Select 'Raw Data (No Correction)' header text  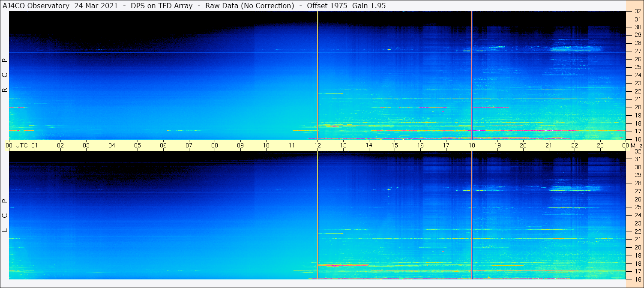(250, 6)
